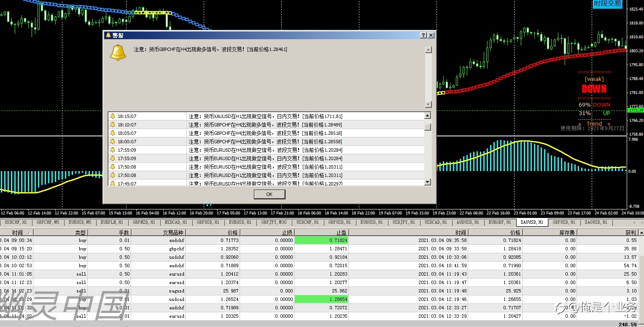Click alert list scrollbar up arrow
Viewport: 644px width, 327px height.
tap(428, 115)
